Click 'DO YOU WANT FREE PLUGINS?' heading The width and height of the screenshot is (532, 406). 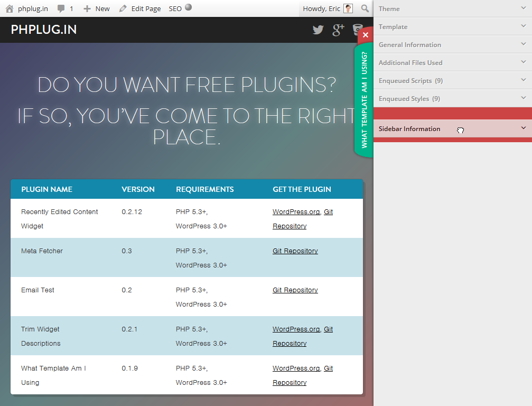coord(187,85)
